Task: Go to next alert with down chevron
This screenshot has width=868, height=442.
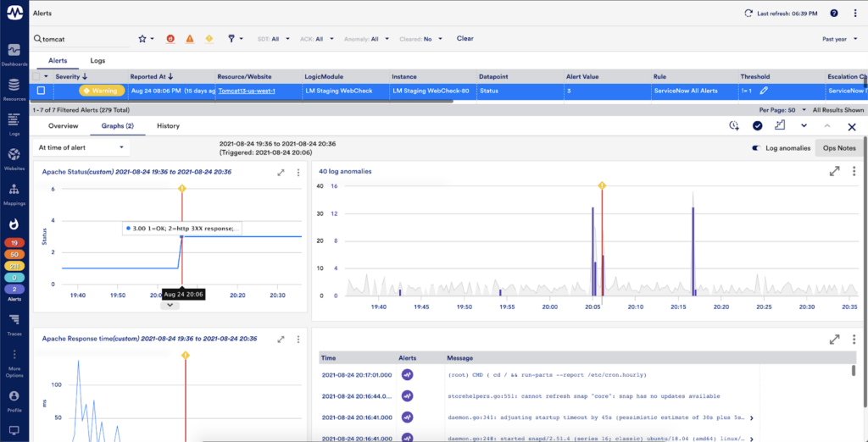Action: [804, 126]
